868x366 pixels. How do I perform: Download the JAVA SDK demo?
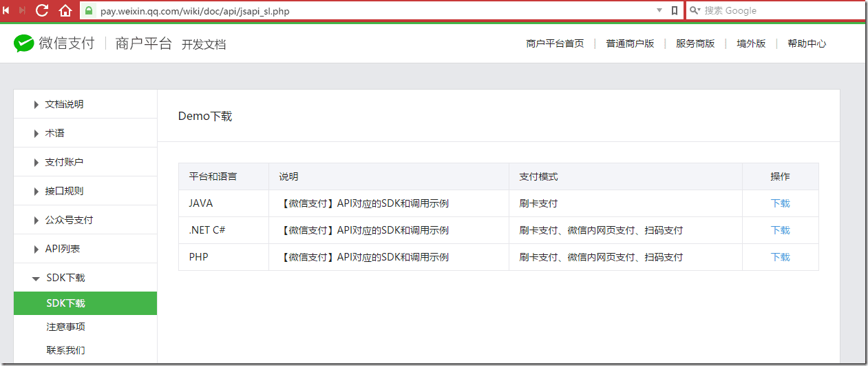tap(780, 203)
